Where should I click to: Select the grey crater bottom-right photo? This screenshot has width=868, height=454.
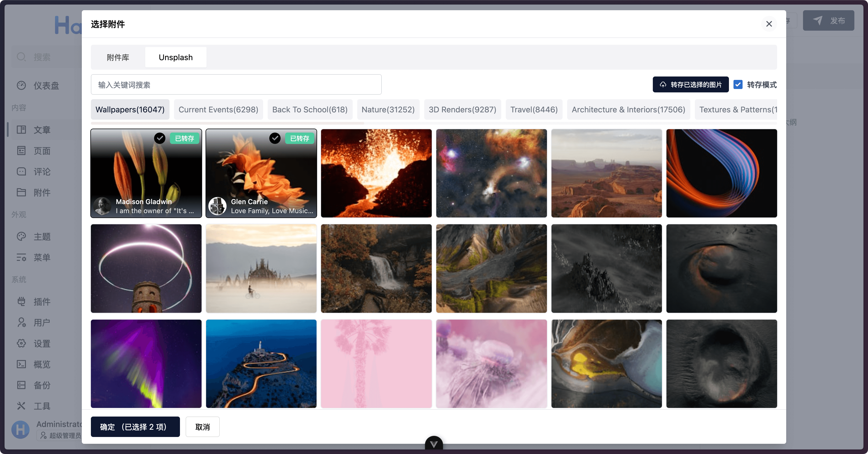click(721, 364)
